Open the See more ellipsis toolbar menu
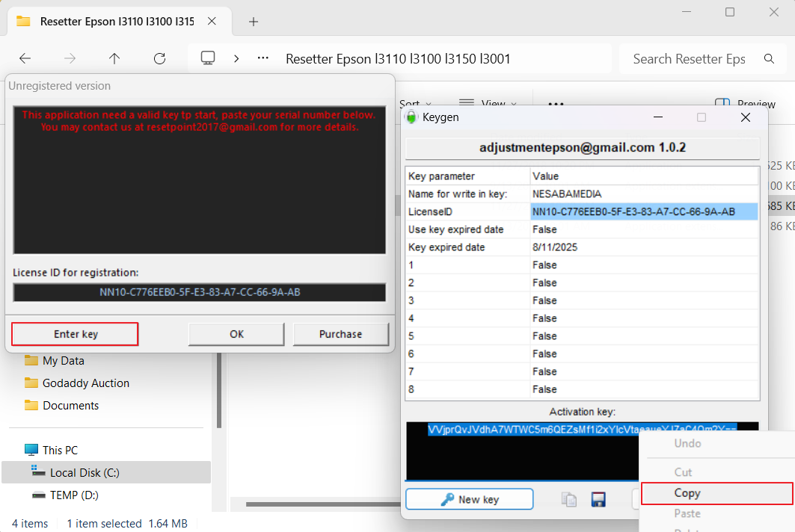Image resolution: width=795 pixels, height=532 pixels. tap(556, 104)
